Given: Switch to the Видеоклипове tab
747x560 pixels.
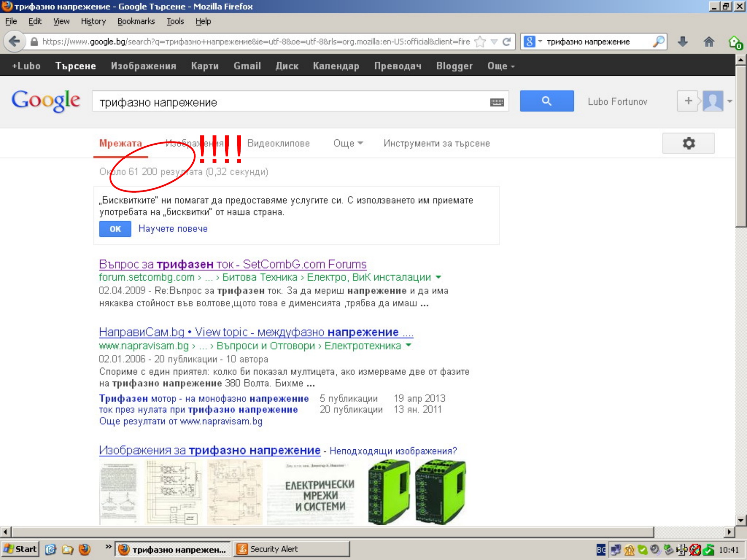Looking at the screenshot, I should [x=278, y=143].
